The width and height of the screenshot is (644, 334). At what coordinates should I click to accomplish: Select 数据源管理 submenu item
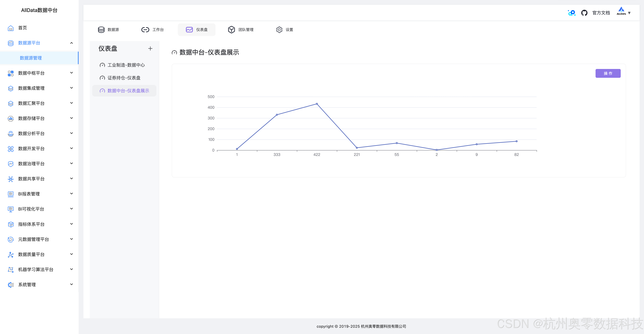click(x=31, y=58)
